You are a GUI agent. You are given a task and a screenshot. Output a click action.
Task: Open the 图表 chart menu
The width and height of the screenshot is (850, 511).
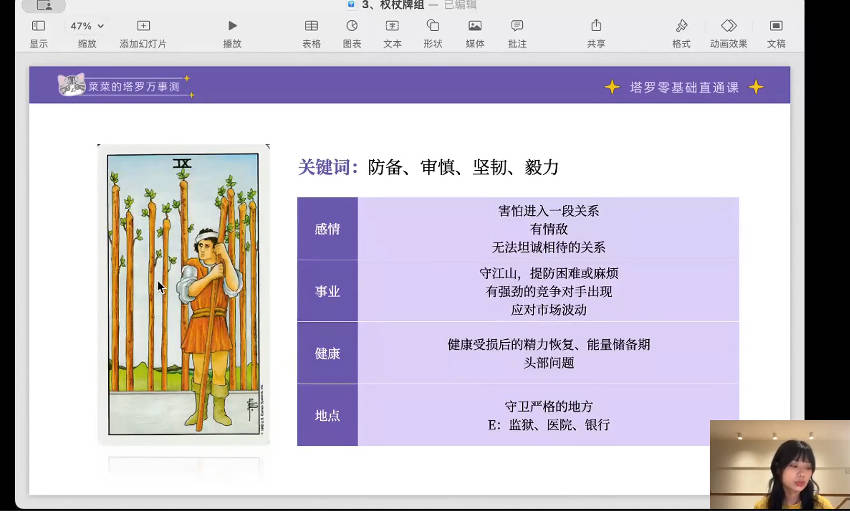[x=352, y=26]
